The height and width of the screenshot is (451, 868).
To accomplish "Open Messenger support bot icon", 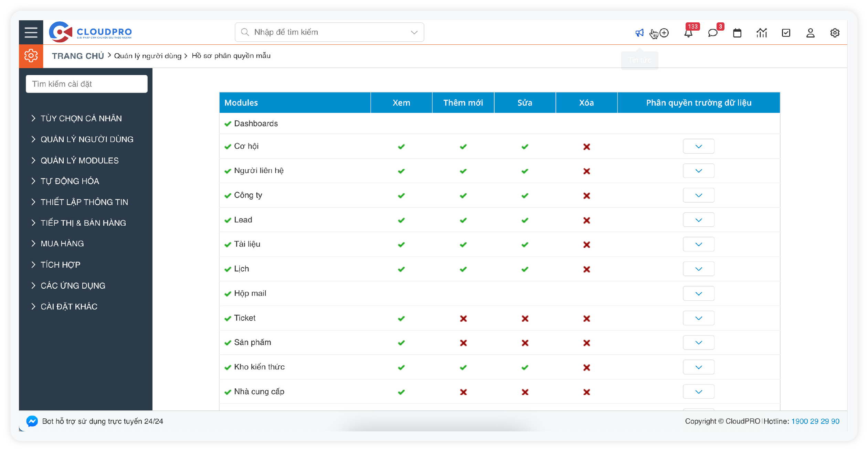I will (x=32, y=421).
